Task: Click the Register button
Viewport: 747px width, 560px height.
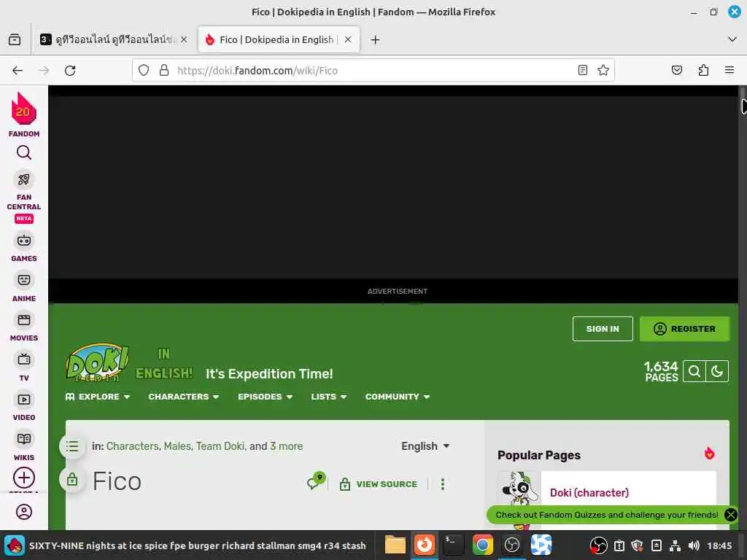Action: [x=684, y=329]
